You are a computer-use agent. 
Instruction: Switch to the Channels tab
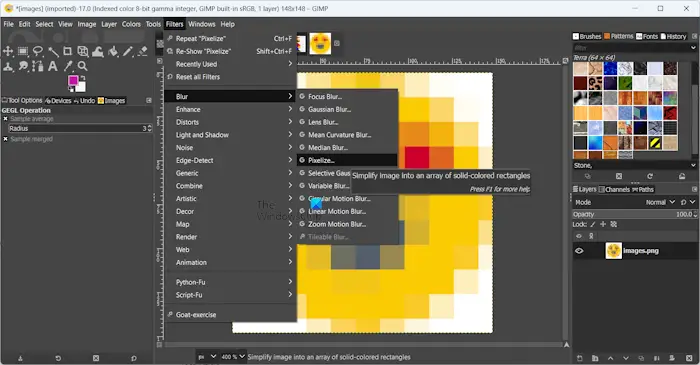point(614,190)
